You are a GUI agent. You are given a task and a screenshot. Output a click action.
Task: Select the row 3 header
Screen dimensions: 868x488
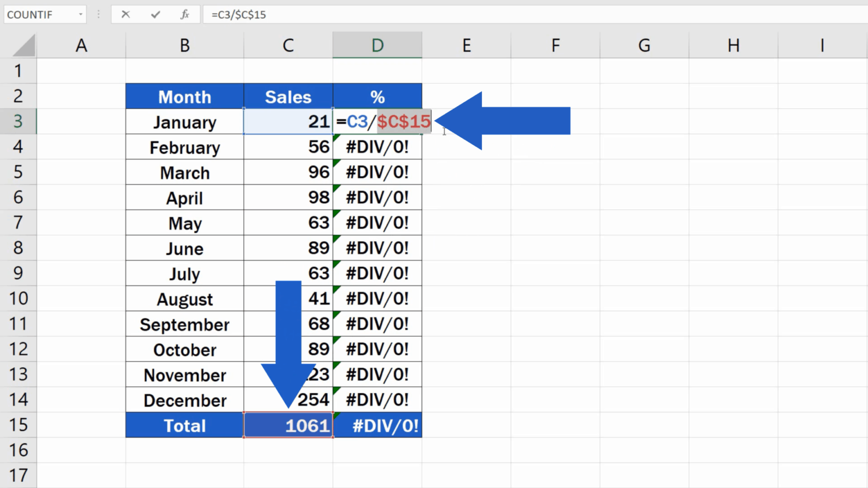tap(19, 121)
